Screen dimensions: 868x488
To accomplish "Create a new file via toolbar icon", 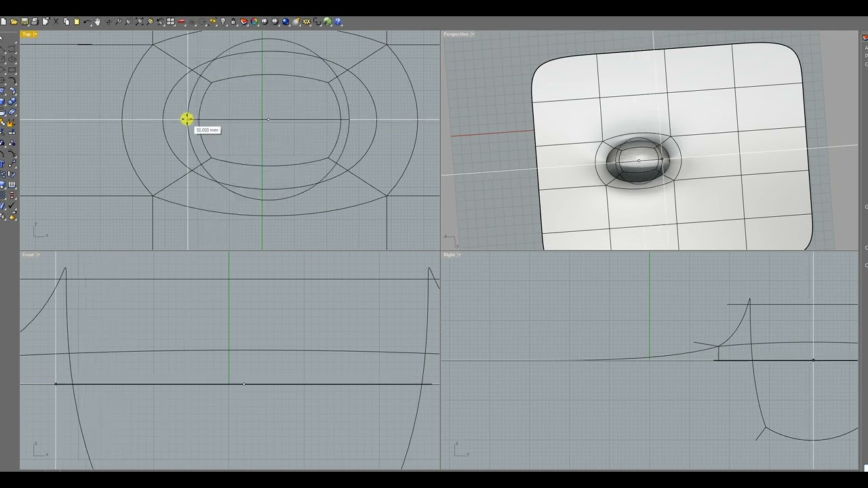I will (4, 22).
